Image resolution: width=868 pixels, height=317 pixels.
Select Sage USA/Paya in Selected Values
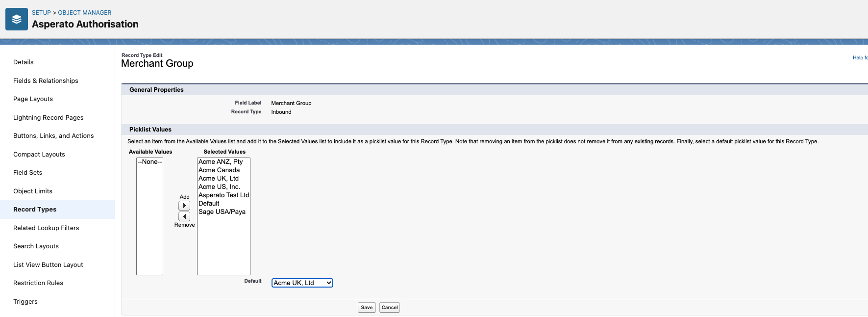pyautogui.click(x=223, y=212)
